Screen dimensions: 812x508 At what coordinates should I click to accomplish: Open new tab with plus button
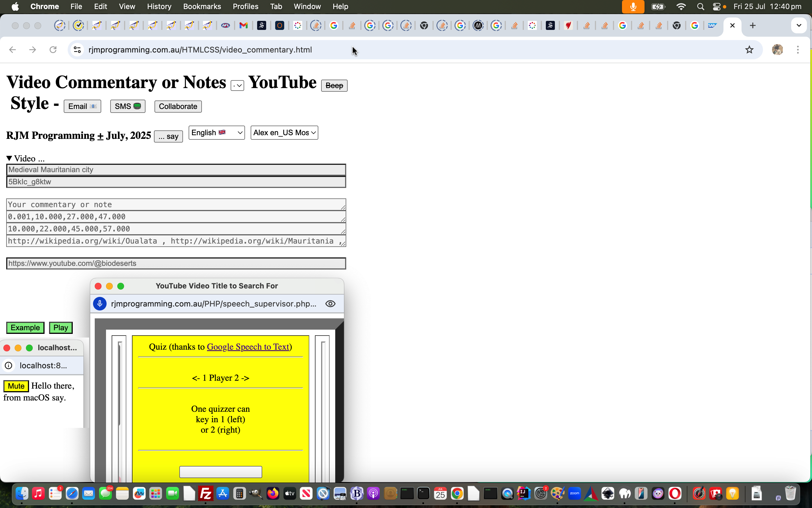pos(753,25)
